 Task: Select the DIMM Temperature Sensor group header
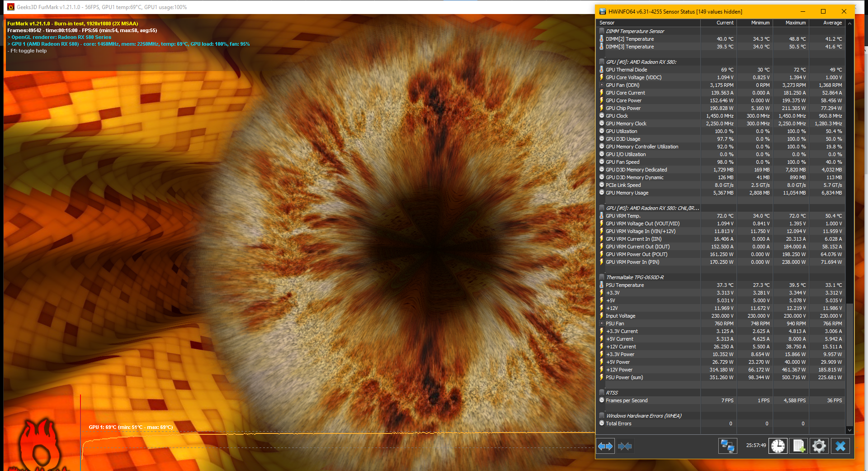coord(635,31)
